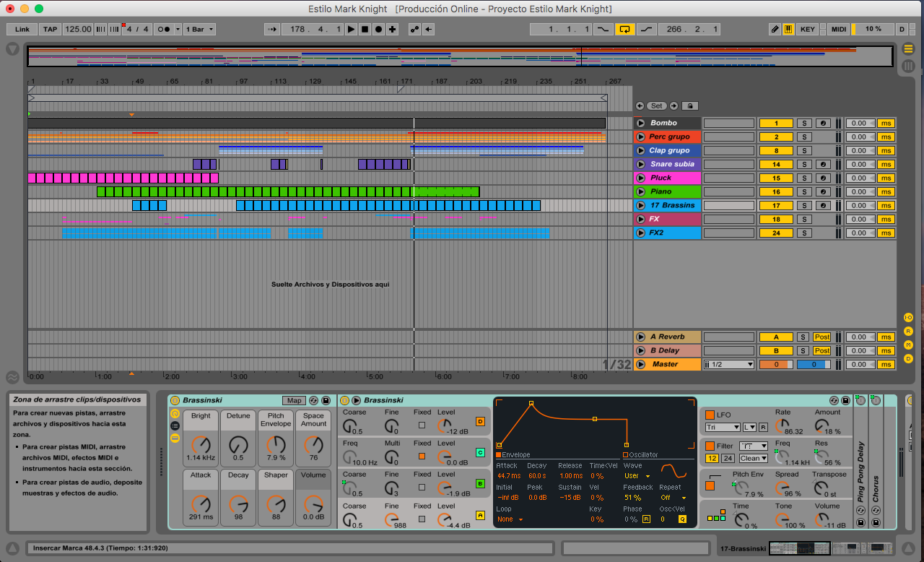Show rack macro controls icon
The image size is (924, 562).
[175, 413]
